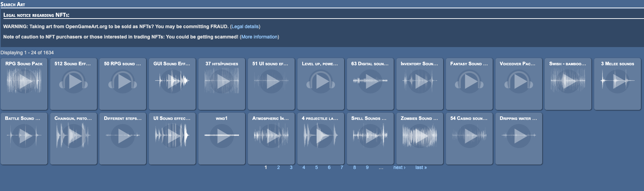
Task: Go to results page 9
Action: pyautogui.click(x=367, y=167)
